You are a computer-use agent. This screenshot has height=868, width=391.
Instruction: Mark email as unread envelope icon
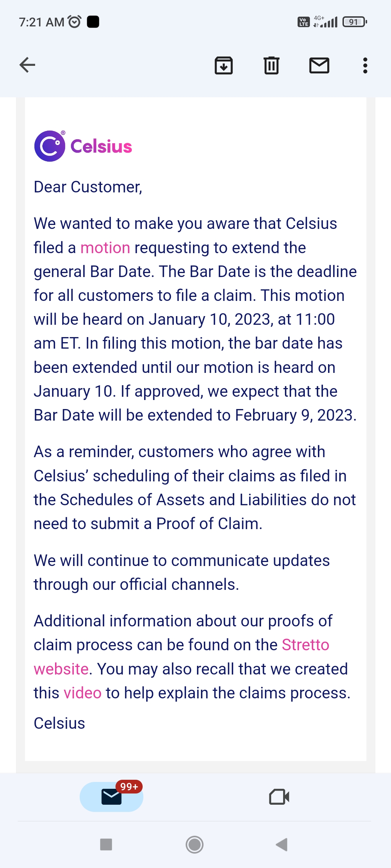click(x=319, y=65)
